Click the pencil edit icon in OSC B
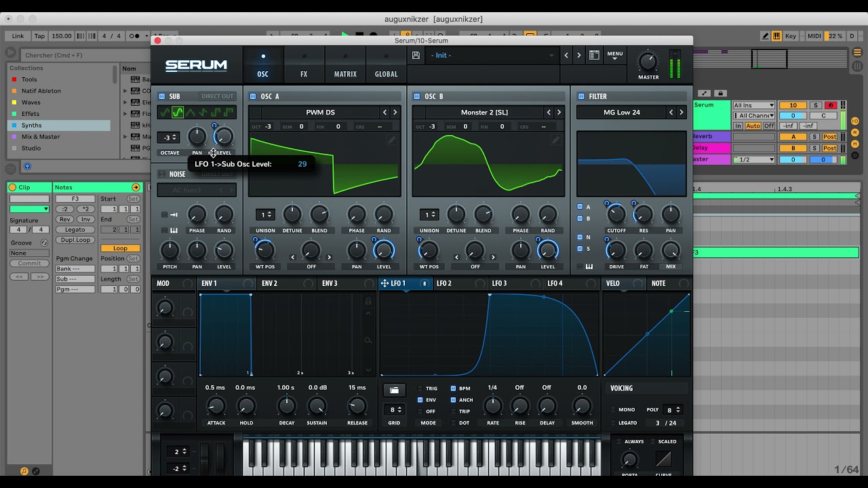868x488 pixels. pos(555,140)
